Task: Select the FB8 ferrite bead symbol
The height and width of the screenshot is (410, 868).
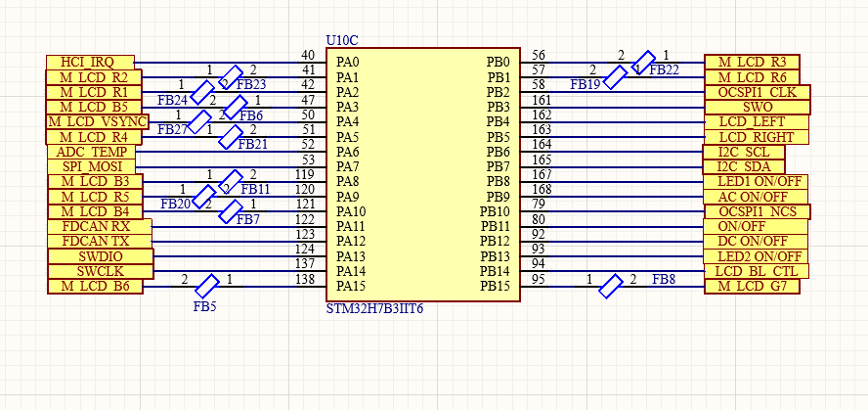Action: click(611, 286)
